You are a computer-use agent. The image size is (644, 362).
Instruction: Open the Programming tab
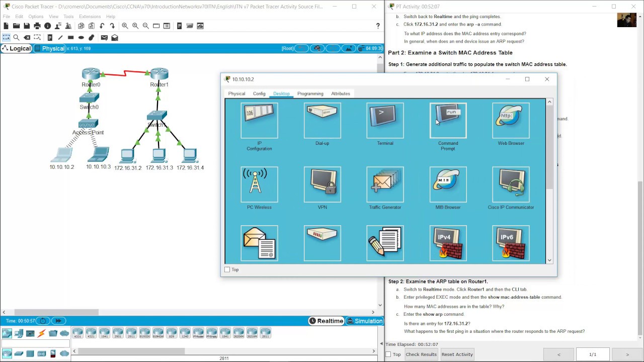310,94
